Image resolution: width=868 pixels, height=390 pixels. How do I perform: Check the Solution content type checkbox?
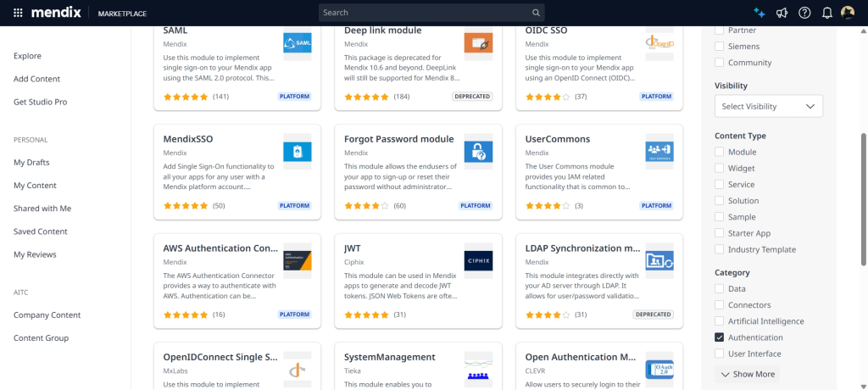719,201
